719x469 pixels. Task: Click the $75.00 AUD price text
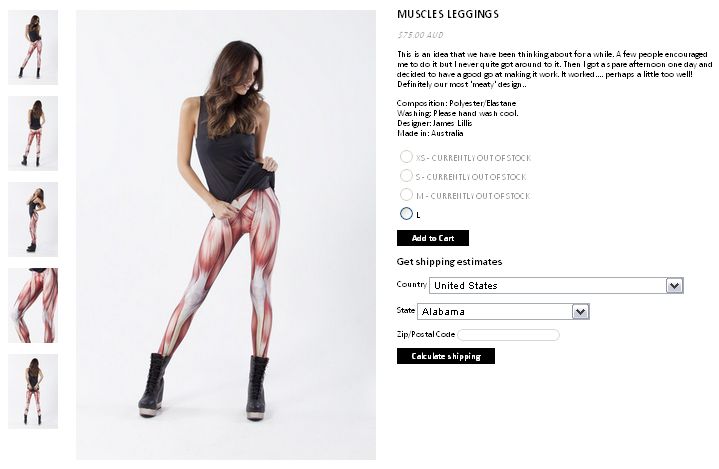tap(420, 35)
